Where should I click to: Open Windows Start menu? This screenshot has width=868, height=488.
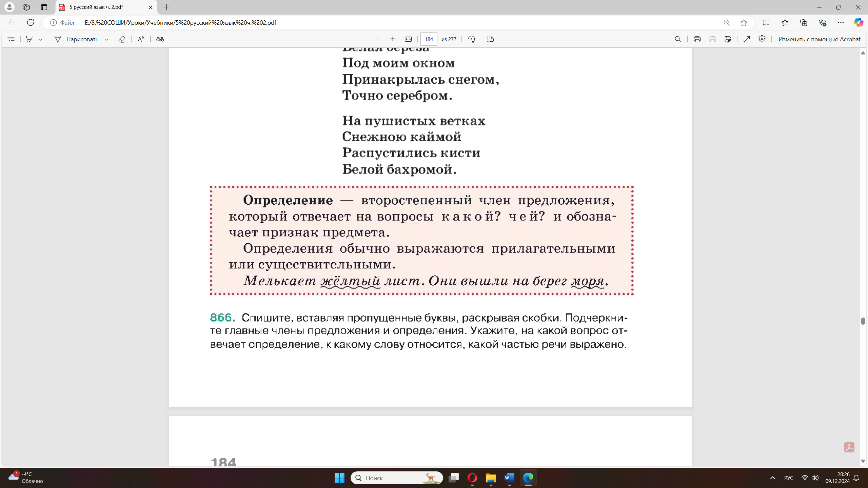339,478
